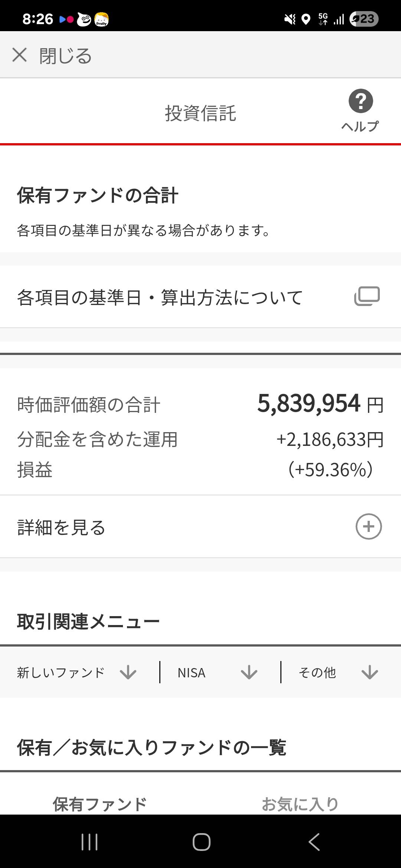Tap the +2,186,633円 profit figure

click(x=330, y=440)
